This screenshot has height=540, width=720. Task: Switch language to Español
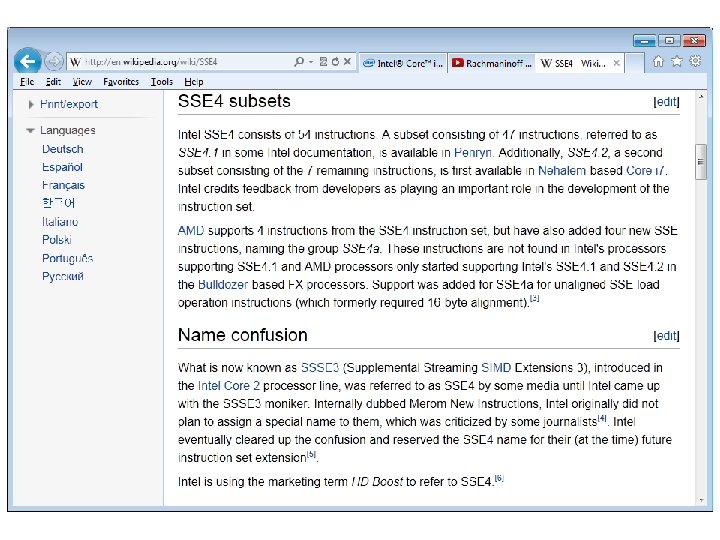pos(62,167)
